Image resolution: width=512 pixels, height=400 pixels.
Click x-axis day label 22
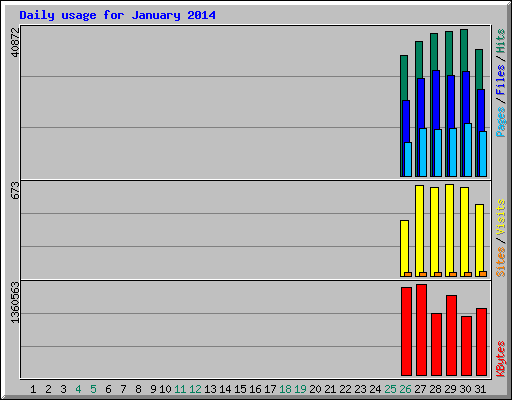tap(345, 389)
